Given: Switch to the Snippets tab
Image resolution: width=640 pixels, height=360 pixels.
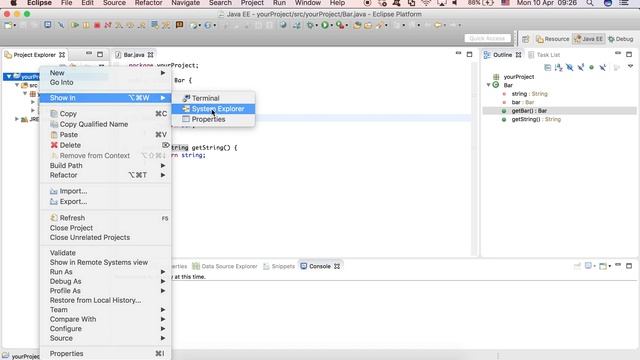Looking at the screenshot, I should pyautogui.click(x=279, y=266).
